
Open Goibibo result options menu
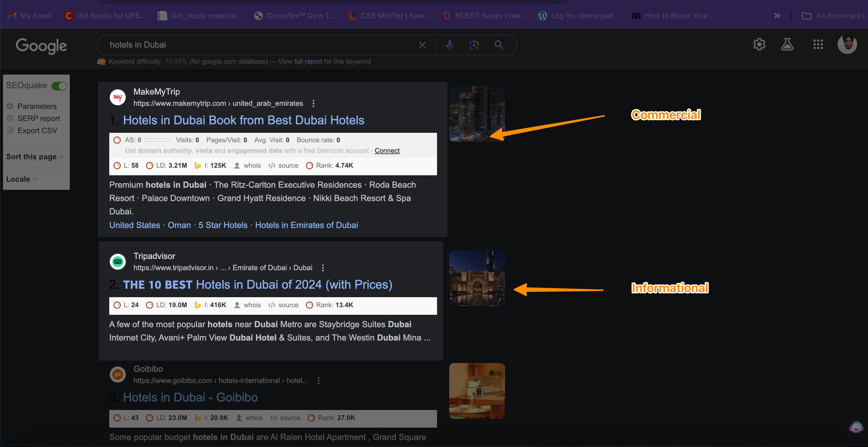click(x=319, y=380)
